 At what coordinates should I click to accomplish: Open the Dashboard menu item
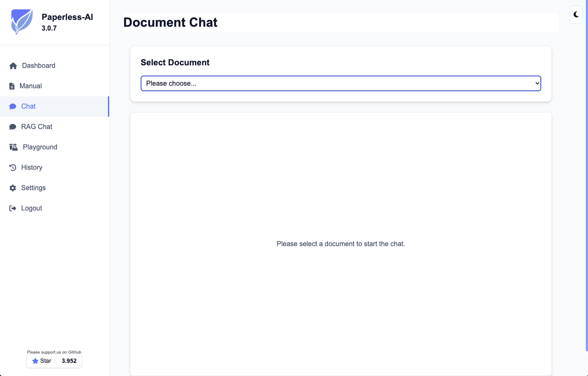(54, 66)
